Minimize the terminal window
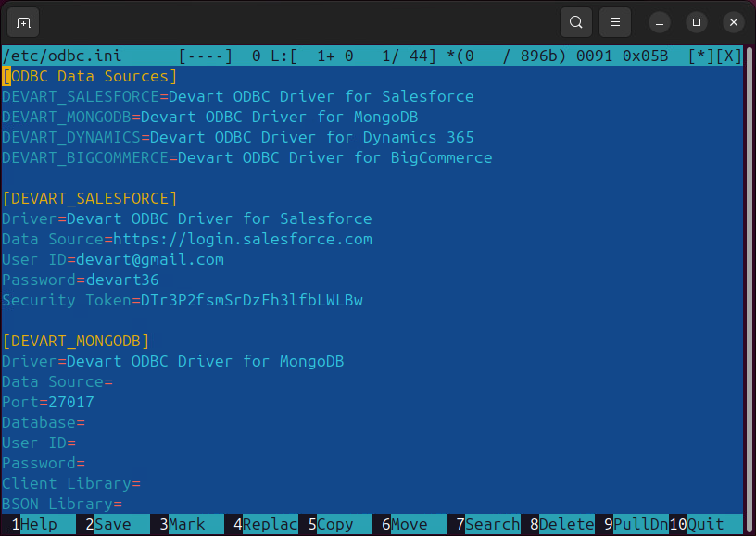 pyautogui.click(x=660, y=22)
